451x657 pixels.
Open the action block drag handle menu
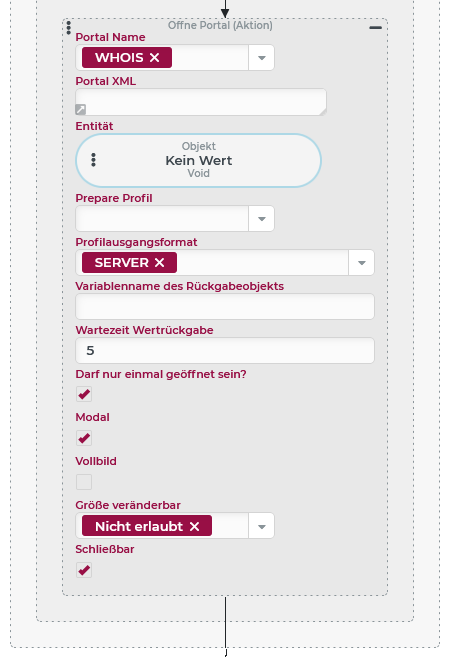(69, 28)
